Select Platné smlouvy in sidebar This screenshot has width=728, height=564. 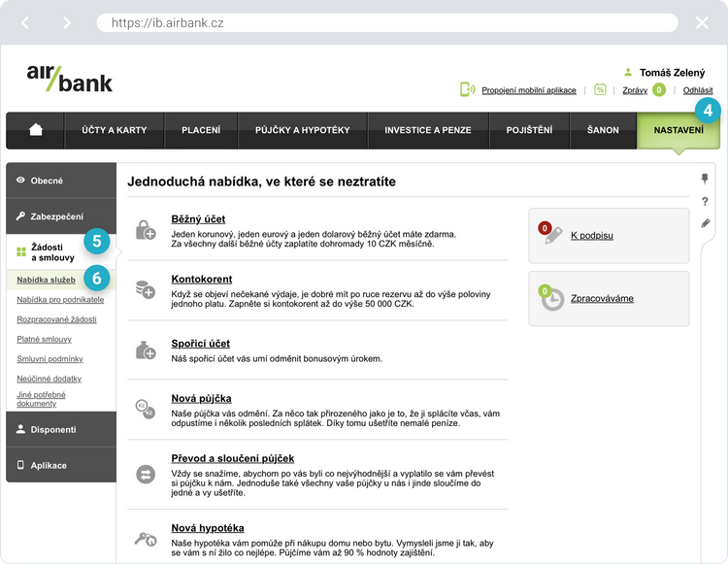(45, 339)
